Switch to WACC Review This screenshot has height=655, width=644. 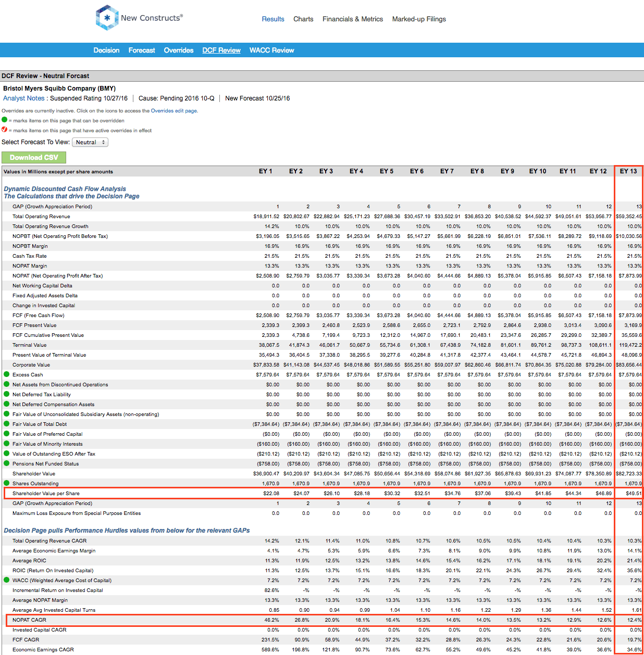click(x=271, y=50)
